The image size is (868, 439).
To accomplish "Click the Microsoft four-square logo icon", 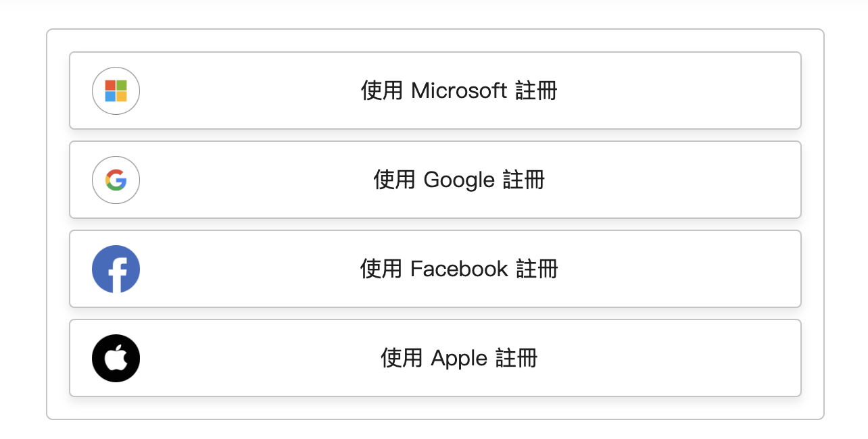I will (116, 91).
